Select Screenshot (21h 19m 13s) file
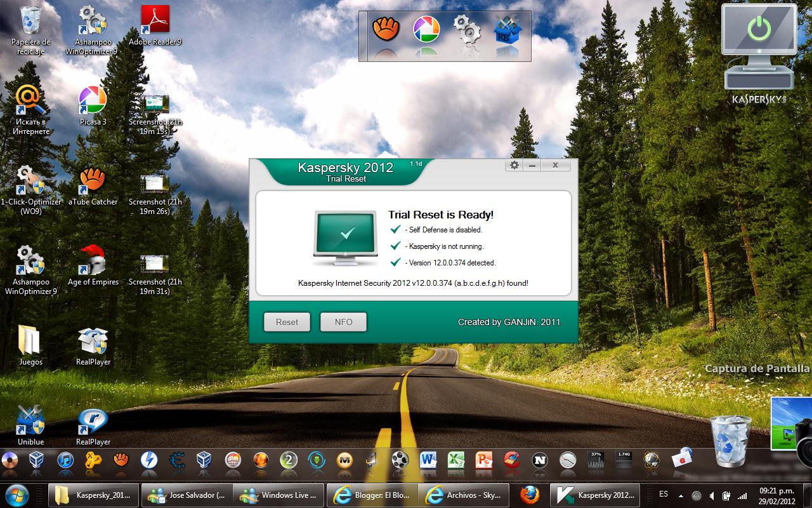 coord(155,114)
